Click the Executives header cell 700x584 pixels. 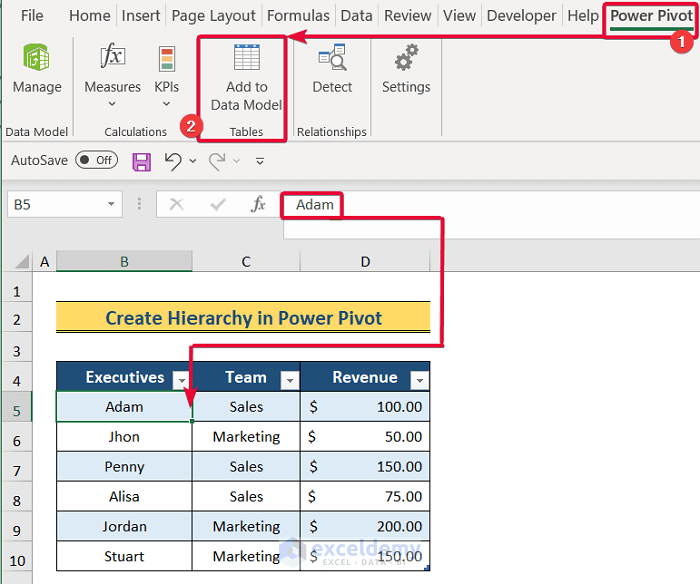coord(124,377)
